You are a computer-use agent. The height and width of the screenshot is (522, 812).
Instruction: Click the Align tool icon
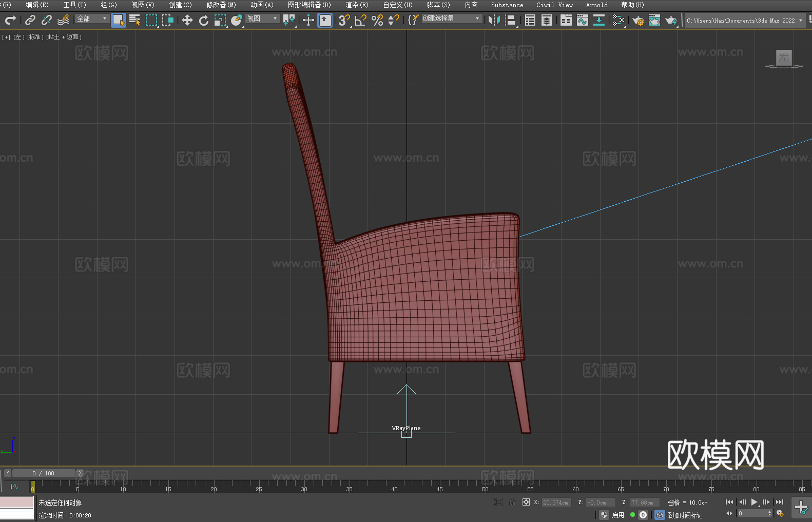point(511,20)
